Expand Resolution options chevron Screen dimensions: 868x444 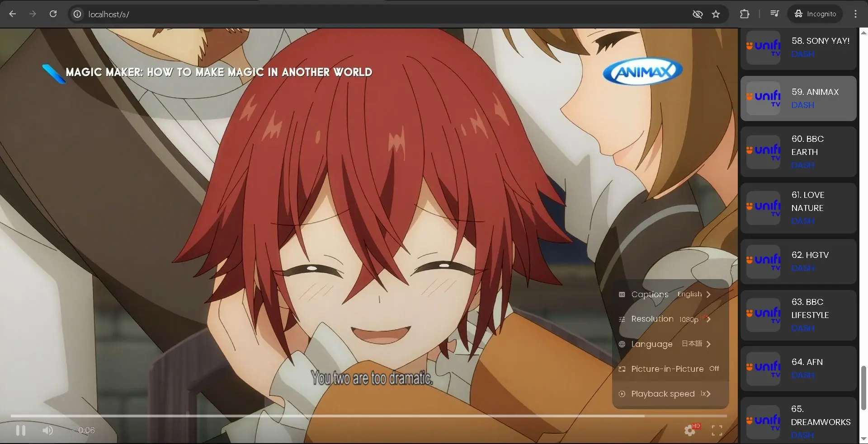708,319
